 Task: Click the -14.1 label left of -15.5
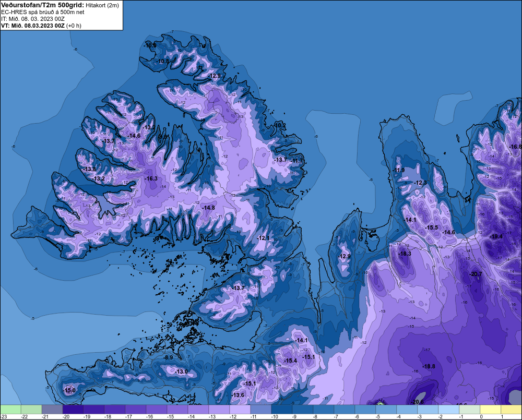coord(410,220)
